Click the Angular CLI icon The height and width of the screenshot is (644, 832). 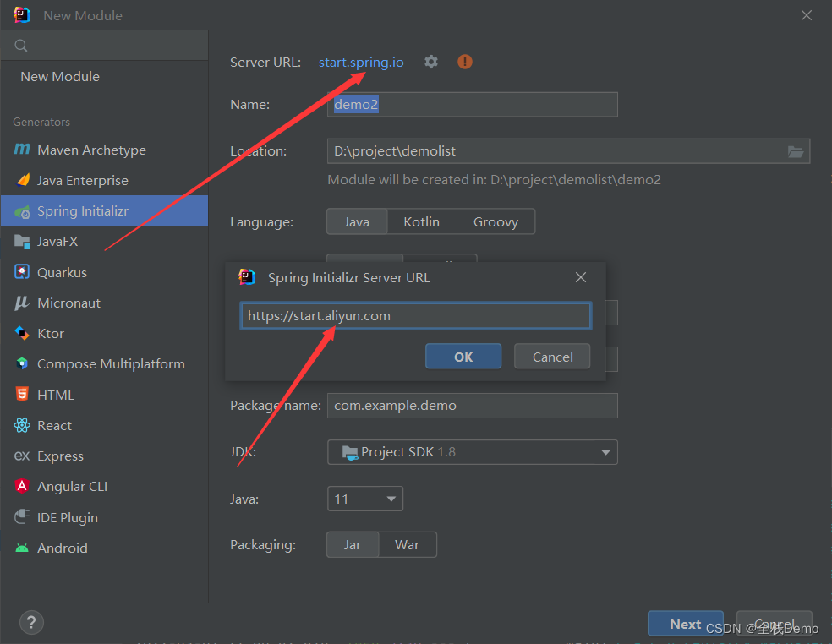coord(22,486)
